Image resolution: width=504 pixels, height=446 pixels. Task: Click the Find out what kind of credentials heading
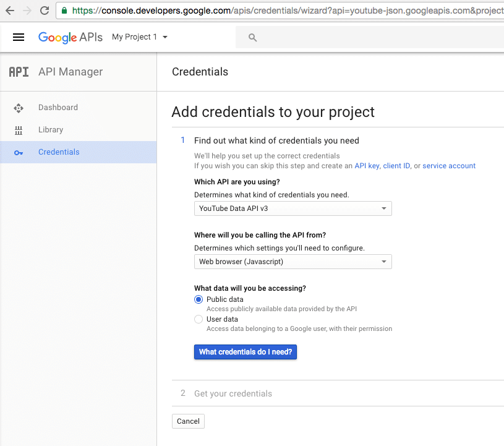[x=276, y=140]
